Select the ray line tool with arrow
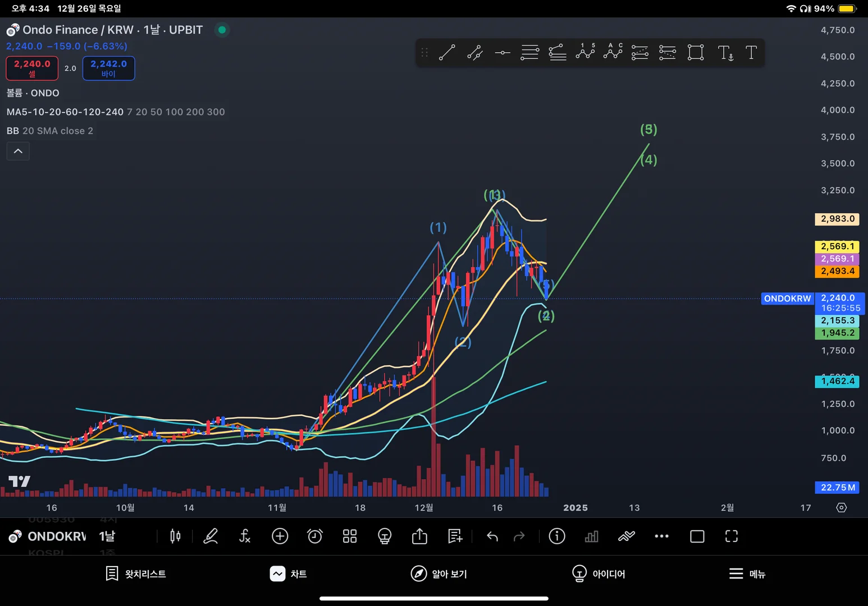Image resolution: width=868 pixels, height=606 pixels. coord(475,53)
